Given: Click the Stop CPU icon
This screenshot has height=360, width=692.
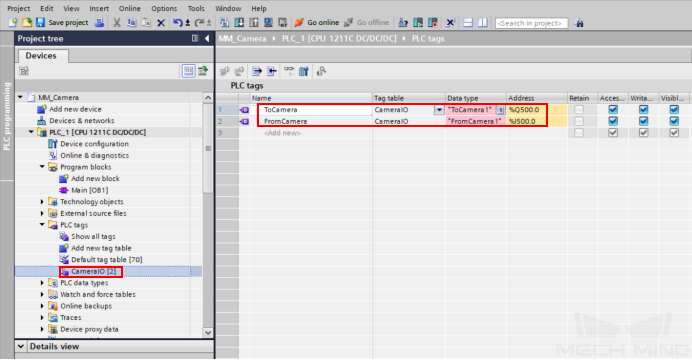Looking at the screenshot, I should tap(432, 22).
